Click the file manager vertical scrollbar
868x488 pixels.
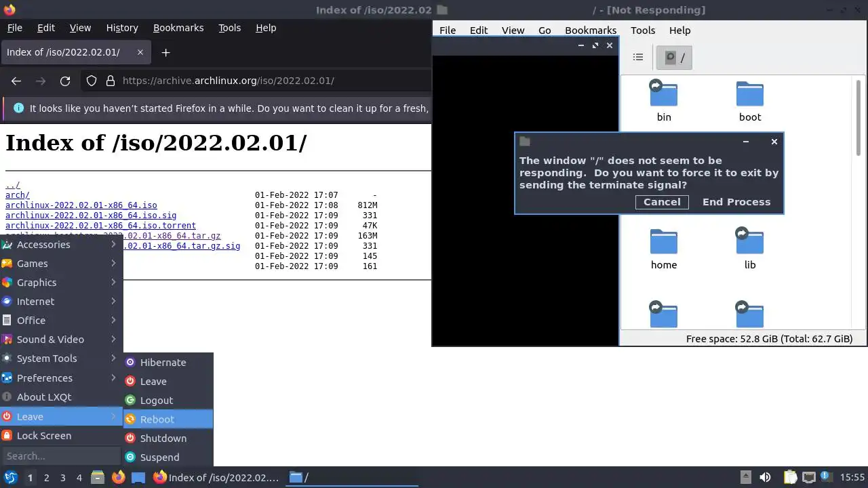pos(858,119)
